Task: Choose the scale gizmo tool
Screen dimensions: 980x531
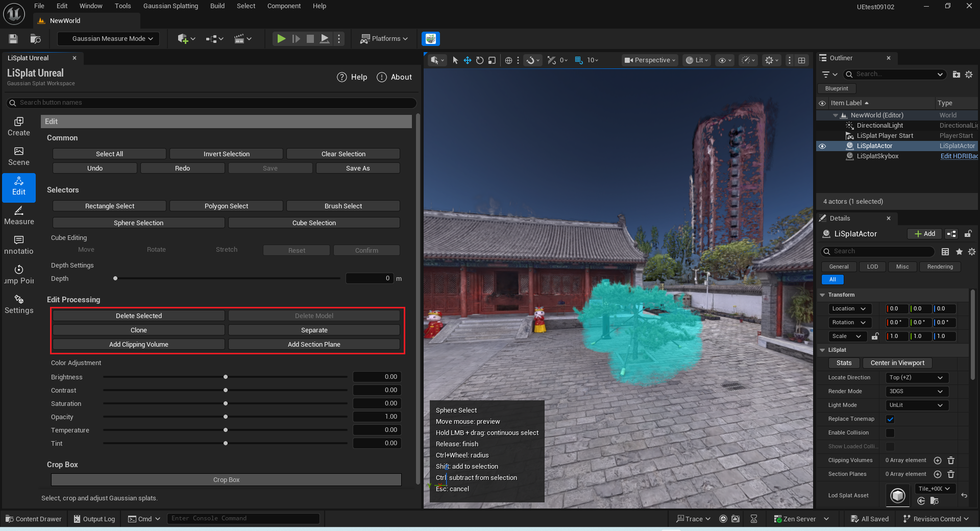Action: click(492, 60)
